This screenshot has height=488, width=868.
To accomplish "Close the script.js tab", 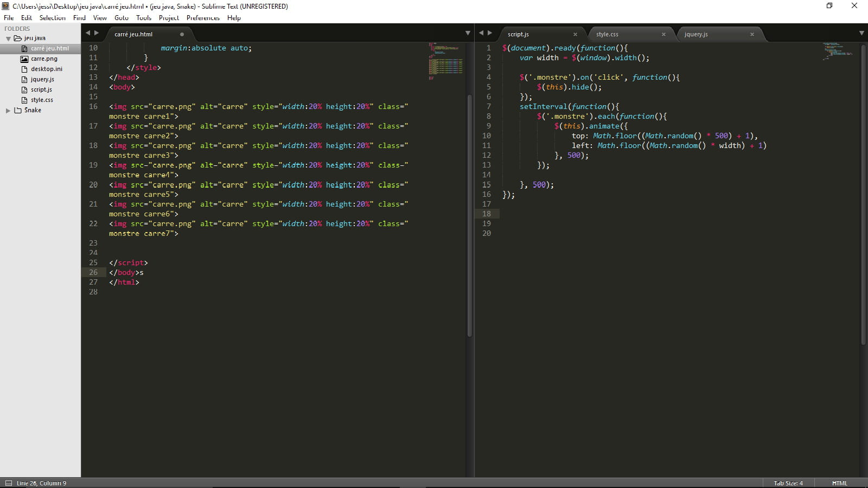I will [575, 34].
